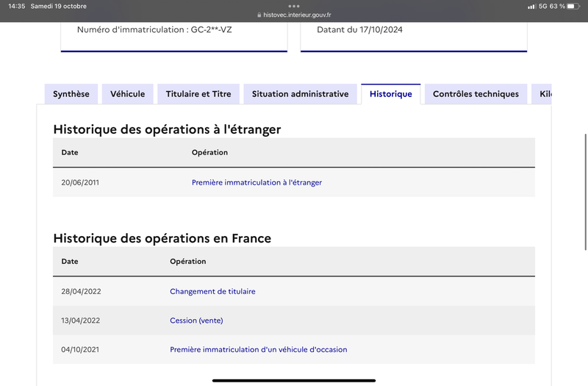Open the partially hidden Kilométrage tab

pyautogui.click(x=542, y=94)
